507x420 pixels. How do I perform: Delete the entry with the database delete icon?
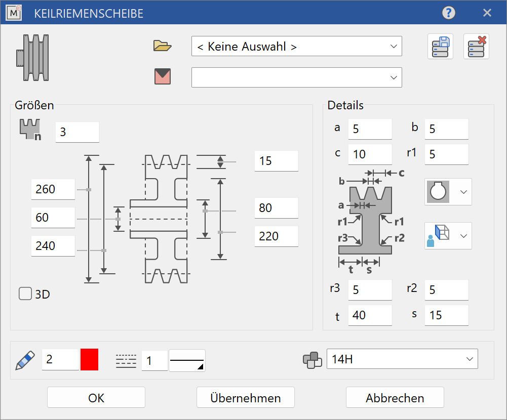point(476,46)
